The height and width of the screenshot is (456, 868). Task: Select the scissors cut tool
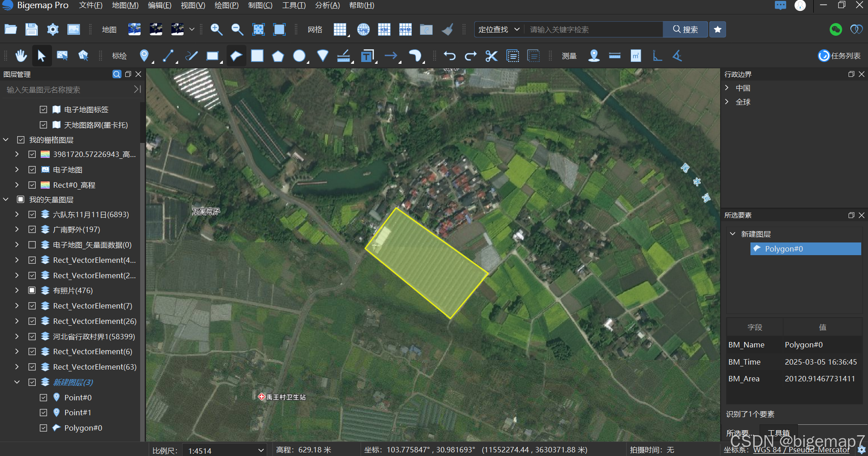491,56
